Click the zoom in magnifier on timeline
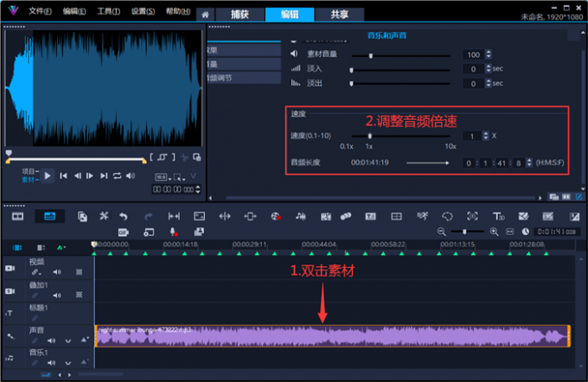The width and height of the screenshot is (588, 382). 494,232
